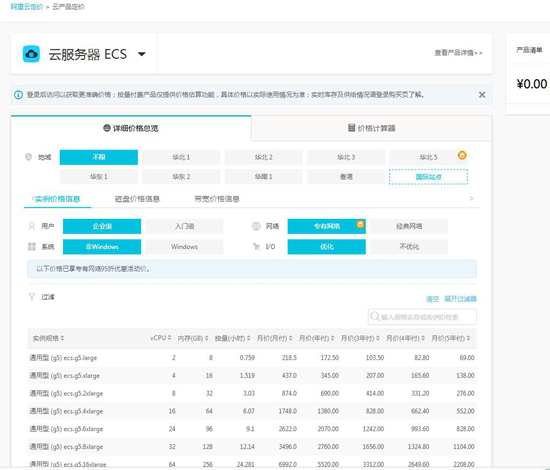
Task: Select row 通用型 (g5) ecs.g5.xlarge
Action: coord(252,376)
